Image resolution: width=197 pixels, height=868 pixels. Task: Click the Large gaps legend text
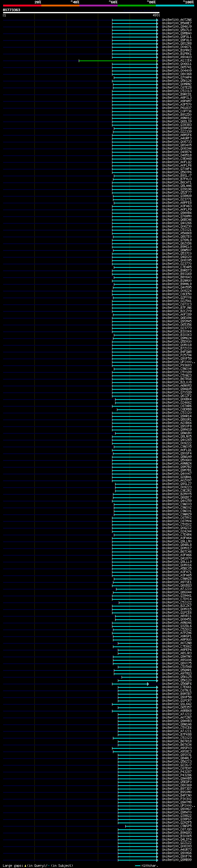point(38,865)
